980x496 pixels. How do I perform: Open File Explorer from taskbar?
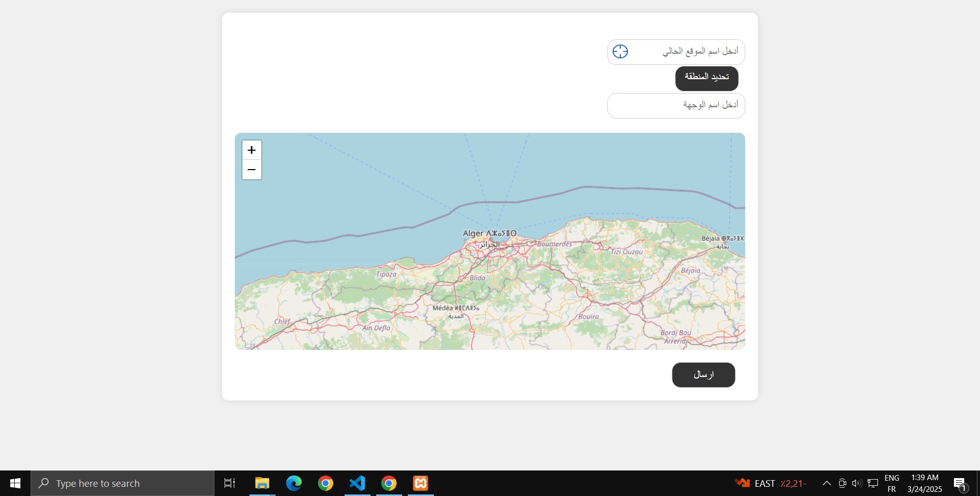click(262, 483)
